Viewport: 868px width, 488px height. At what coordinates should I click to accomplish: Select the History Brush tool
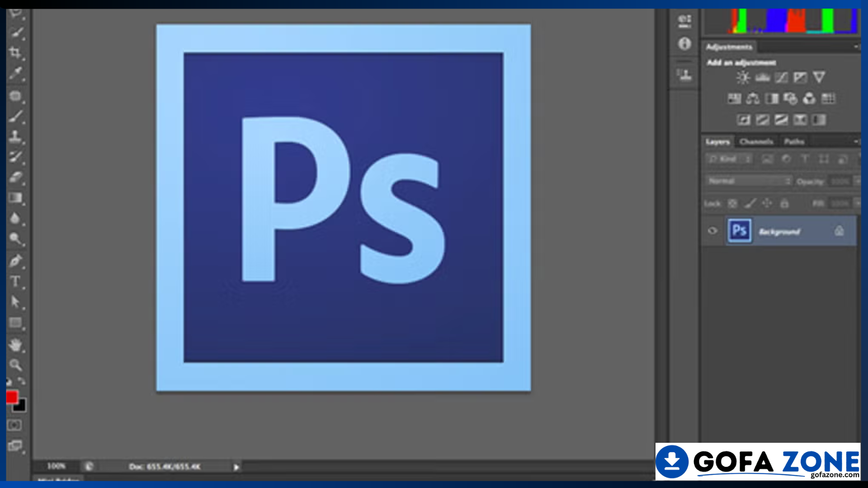click(x=16, y=157)
